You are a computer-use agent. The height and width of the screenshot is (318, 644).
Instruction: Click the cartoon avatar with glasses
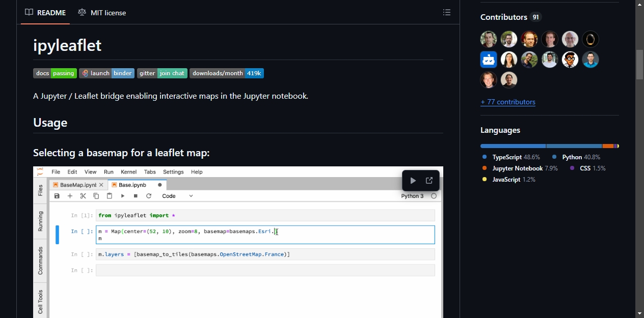pos(570,60)
